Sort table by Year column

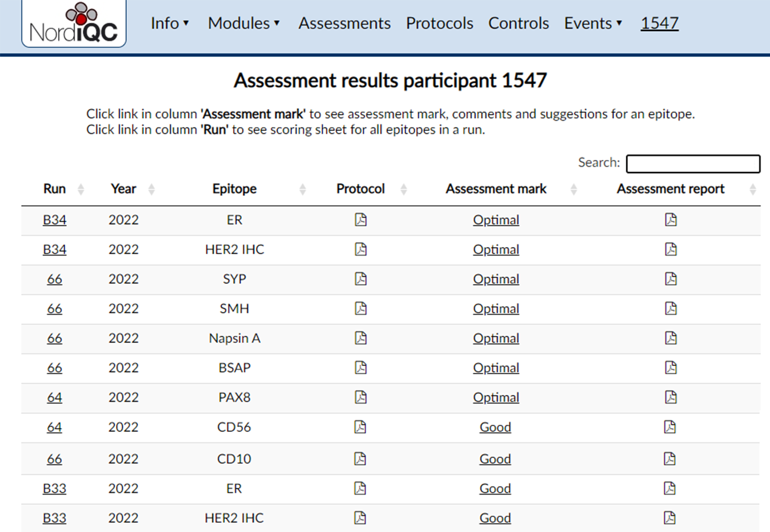click(x=124, y=189)
